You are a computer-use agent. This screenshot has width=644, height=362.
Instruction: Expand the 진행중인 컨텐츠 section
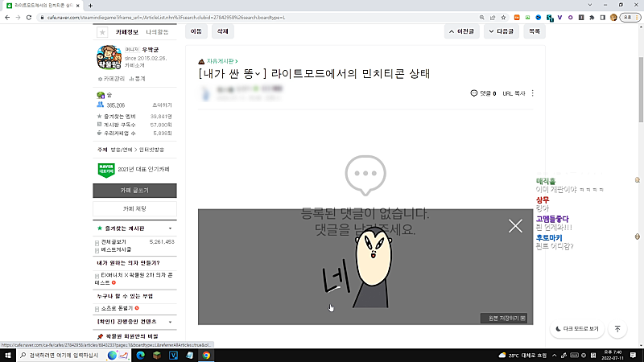pyautogui.click(x=171, y=322)
